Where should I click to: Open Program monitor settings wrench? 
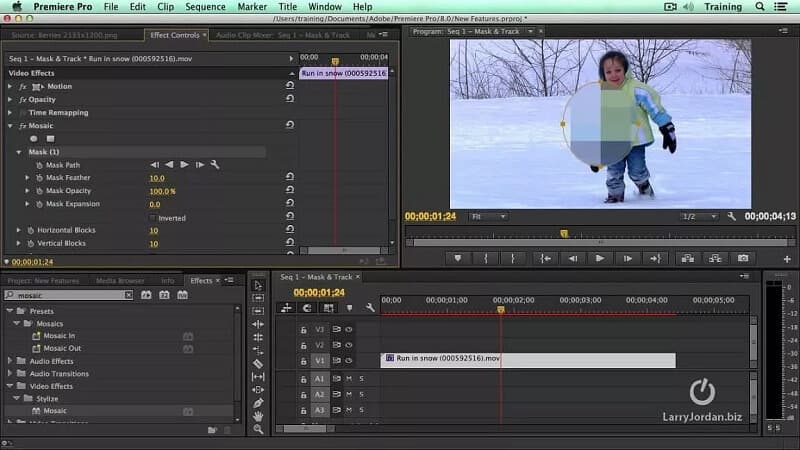point(732,216)
